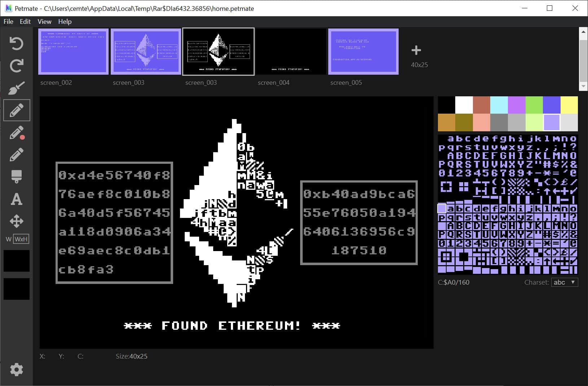The image size is (588, 386).
Task: Choose the selected inverted space character
Action: (442, 209)
